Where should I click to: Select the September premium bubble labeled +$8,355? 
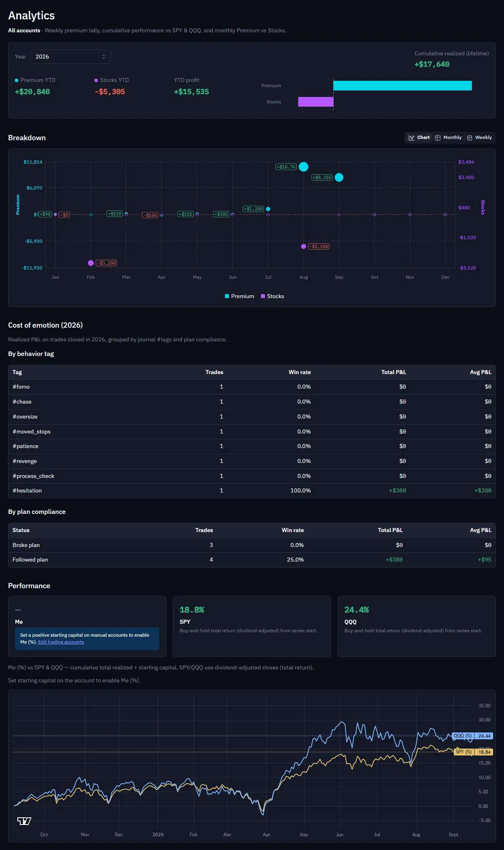(339, 177)
